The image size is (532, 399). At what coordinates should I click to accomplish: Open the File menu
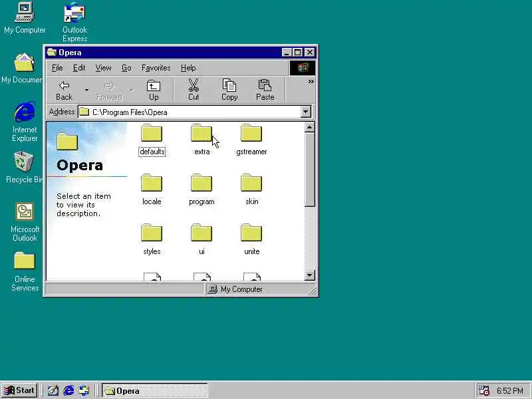(57, 68)
